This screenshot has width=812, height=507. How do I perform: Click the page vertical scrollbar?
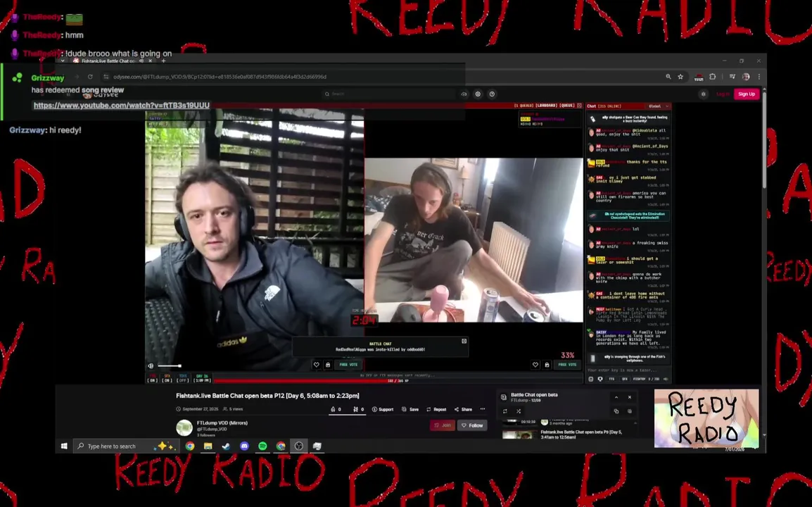point(764,140)
